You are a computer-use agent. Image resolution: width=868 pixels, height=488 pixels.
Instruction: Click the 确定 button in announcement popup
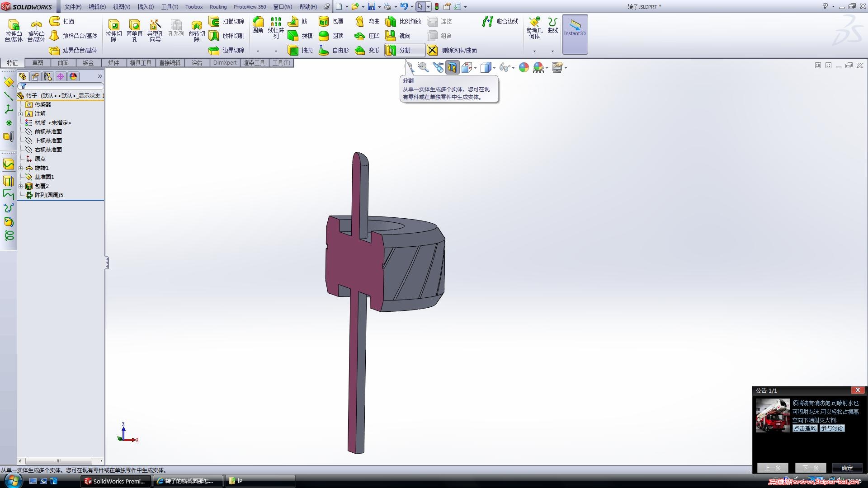coord(847,468)
